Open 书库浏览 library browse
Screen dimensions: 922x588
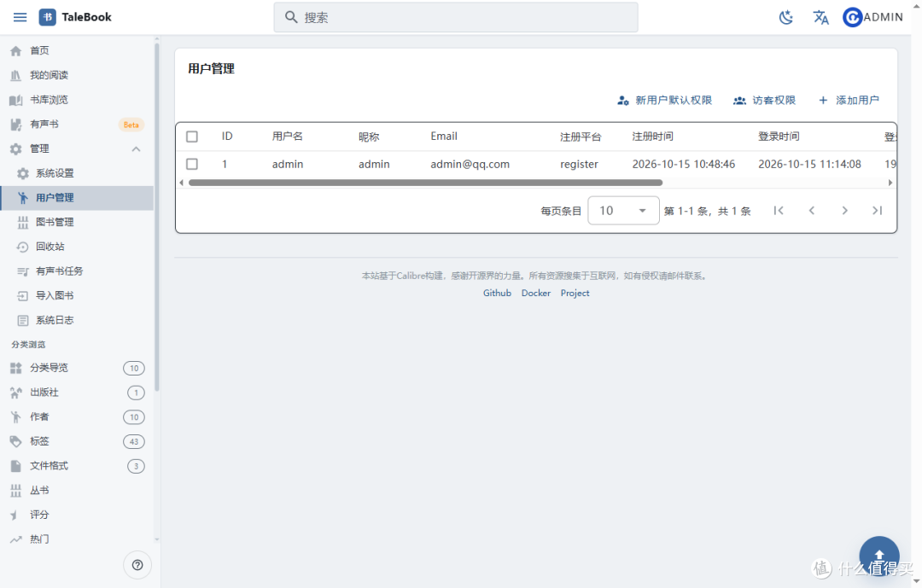[x=77, y=100]
